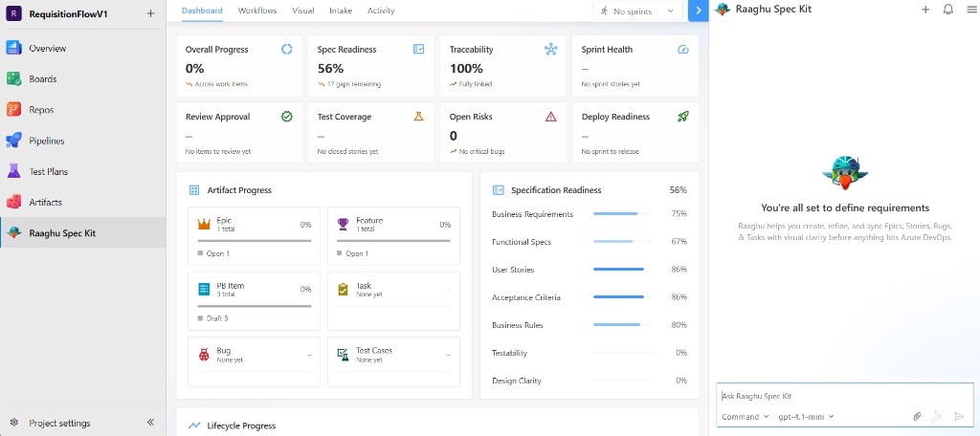Open Project settings gear
This screenshot has height=436, width=980.
[x=14, y=423]
